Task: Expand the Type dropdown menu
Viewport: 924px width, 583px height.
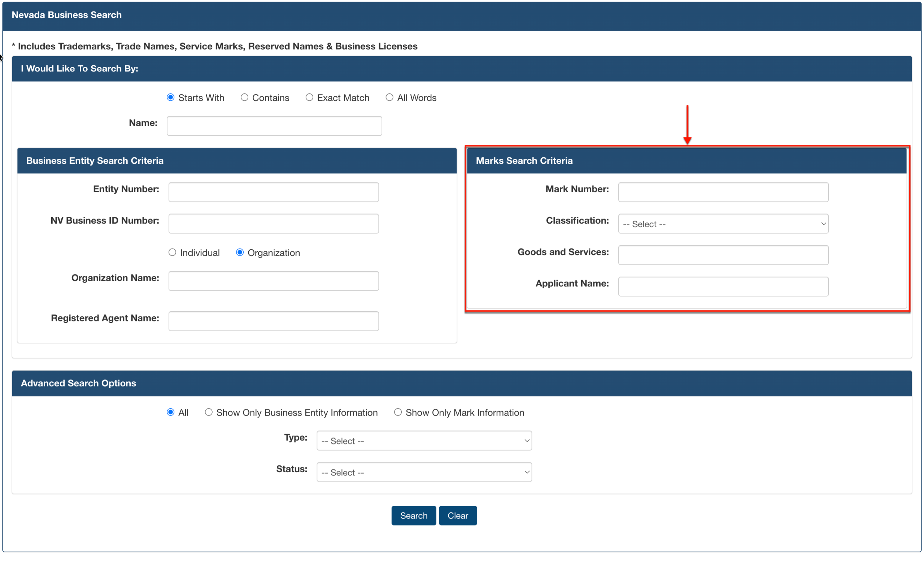Action: (424, 441)
